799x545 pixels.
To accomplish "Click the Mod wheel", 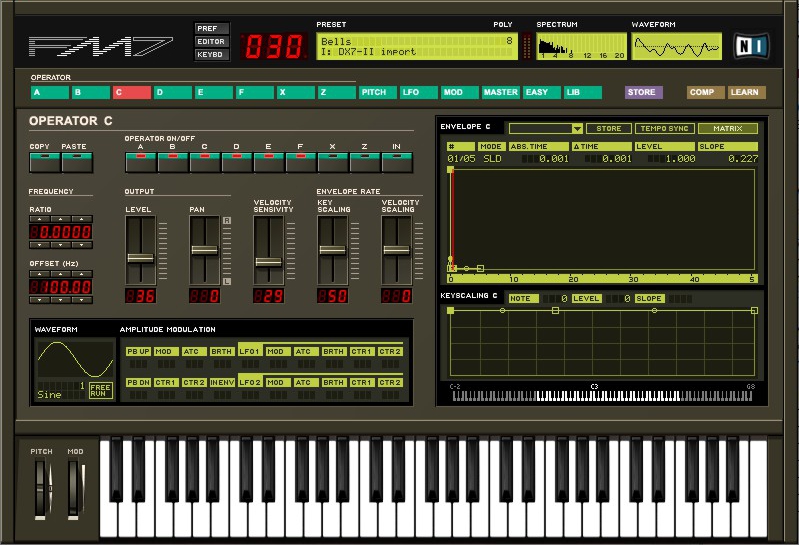I will pos(75,490).
